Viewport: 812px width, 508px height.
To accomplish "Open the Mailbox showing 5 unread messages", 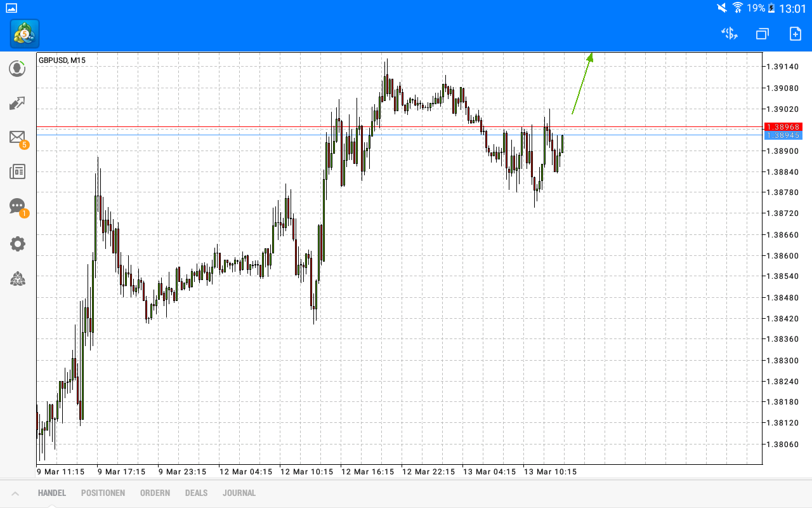I will click(17, 137).
